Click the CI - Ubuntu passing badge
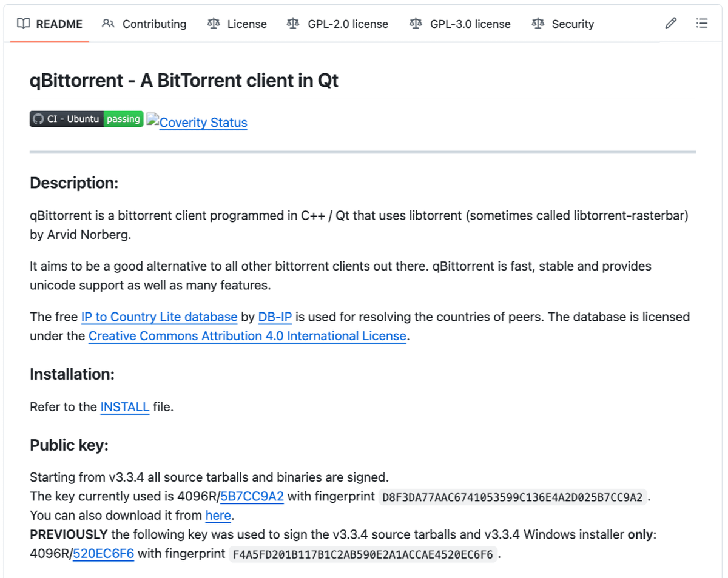Viewport: 728px width, 578px height. pos(86,119)
